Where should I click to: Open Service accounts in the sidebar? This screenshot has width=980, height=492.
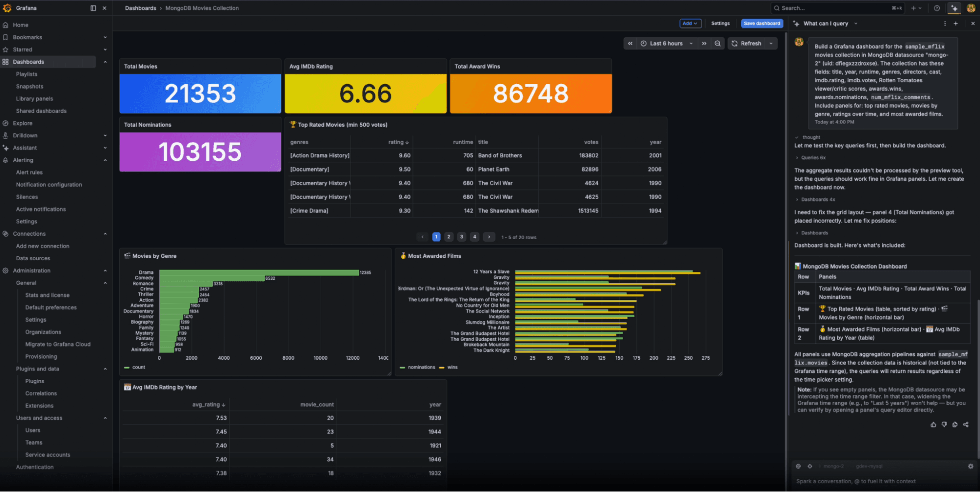click(x=48, y=455)
